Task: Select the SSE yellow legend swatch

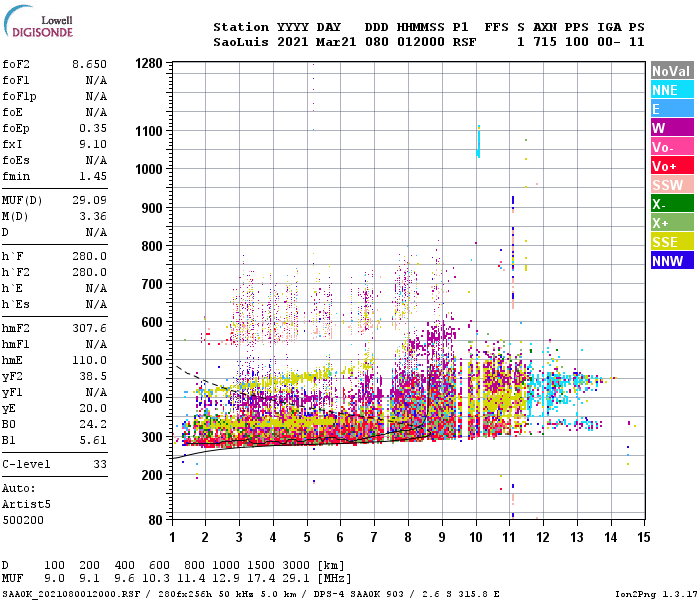Action: tap(672, 242)
